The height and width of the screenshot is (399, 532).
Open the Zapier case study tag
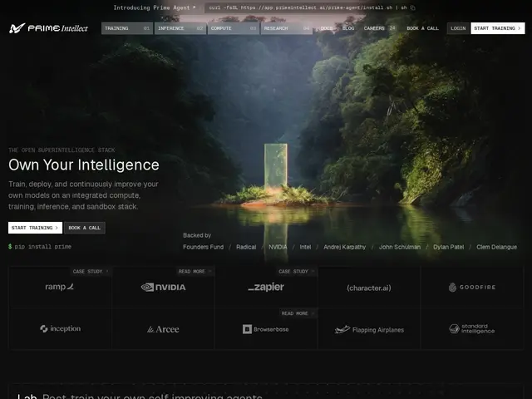click(x=296, y=272)
